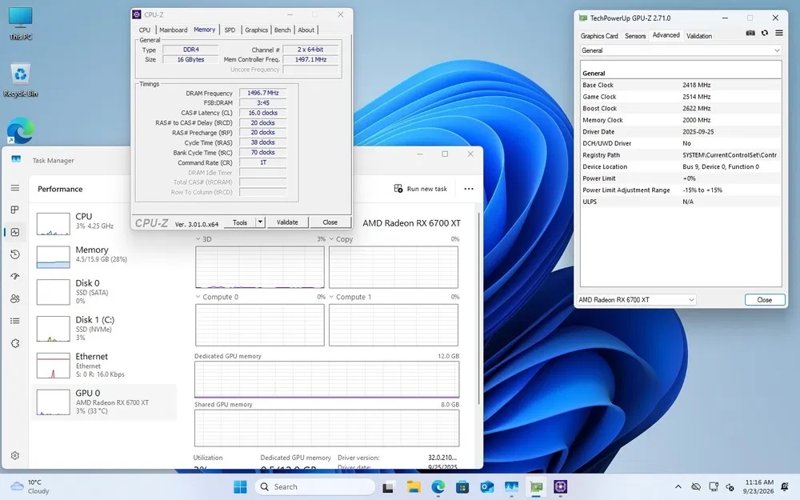This screenshot has height=500, width=800.
Task: Switch to the CPU tab in CPU-Z
Action: [144, 30]
